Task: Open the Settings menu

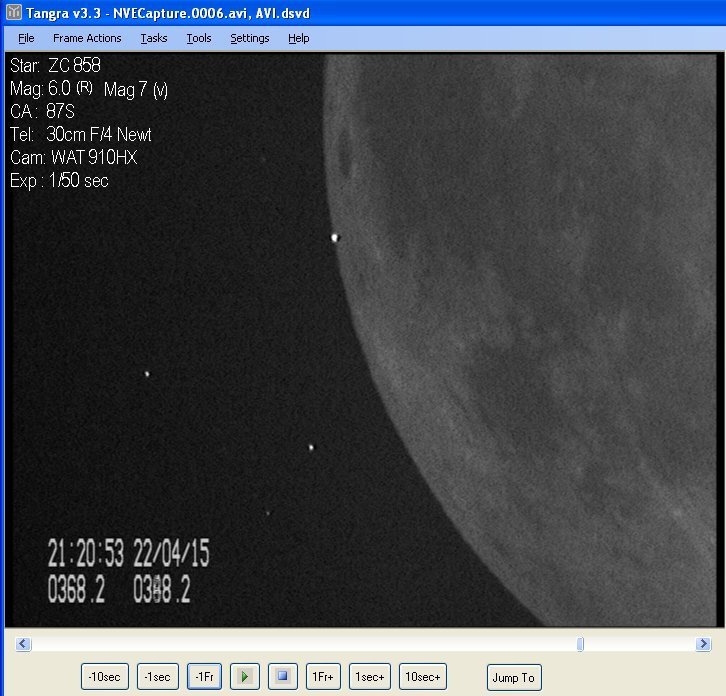Action: click(249, 38)
